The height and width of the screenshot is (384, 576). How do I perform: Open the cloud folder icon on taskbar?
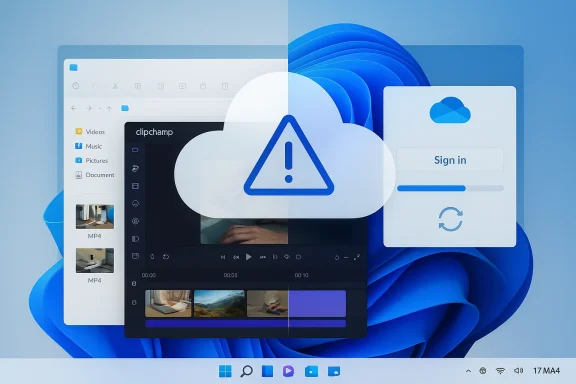click(x=334, y=371)
